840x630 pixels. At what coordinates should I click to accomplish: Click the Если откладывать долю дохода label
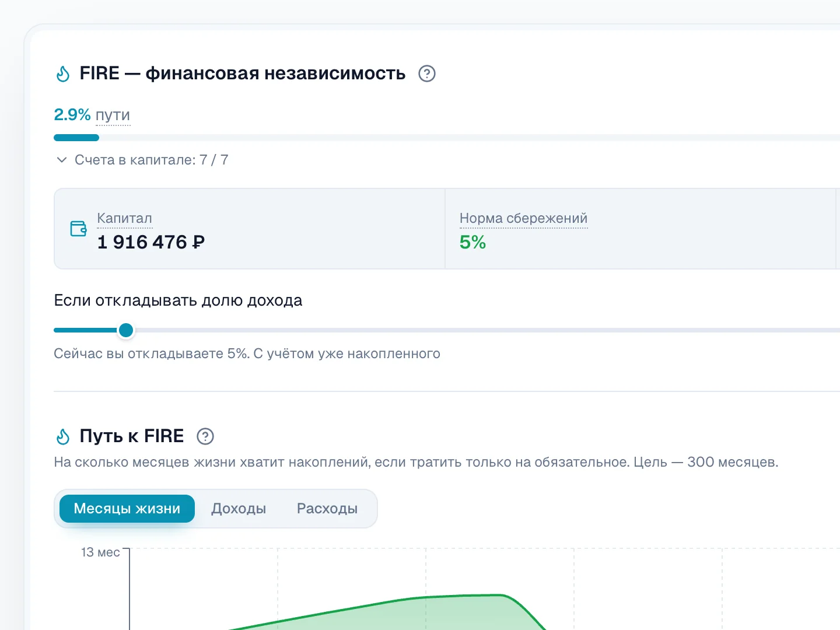(x=178, y=300)
